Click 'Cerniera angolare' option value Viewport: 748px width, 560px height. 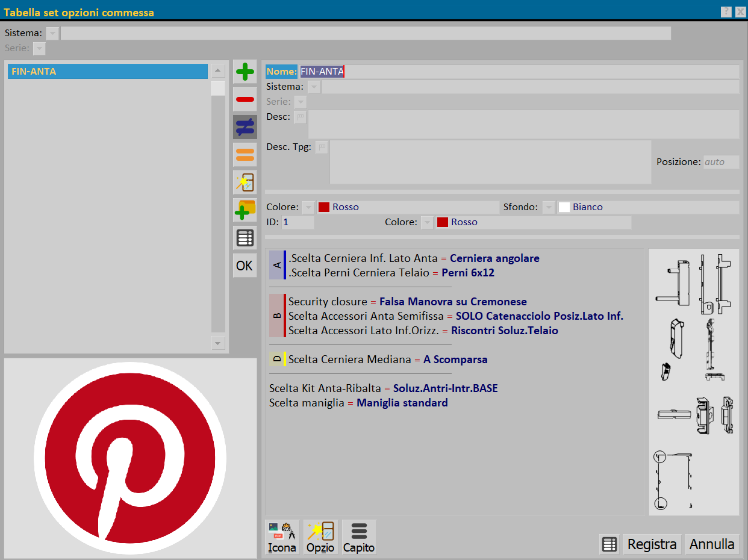pyautogui.click(x=494, y=258)
